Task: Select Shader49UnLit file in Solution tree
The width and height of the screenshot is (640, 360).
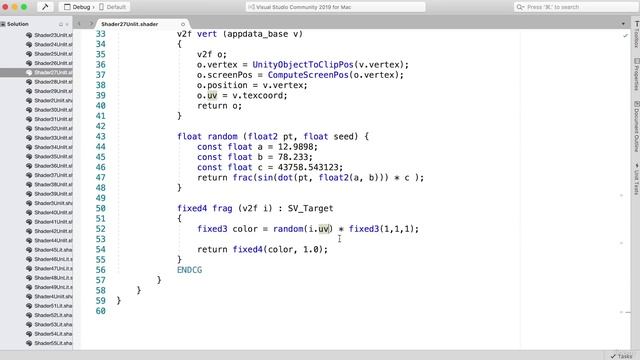Action: [x=49, y=288]
